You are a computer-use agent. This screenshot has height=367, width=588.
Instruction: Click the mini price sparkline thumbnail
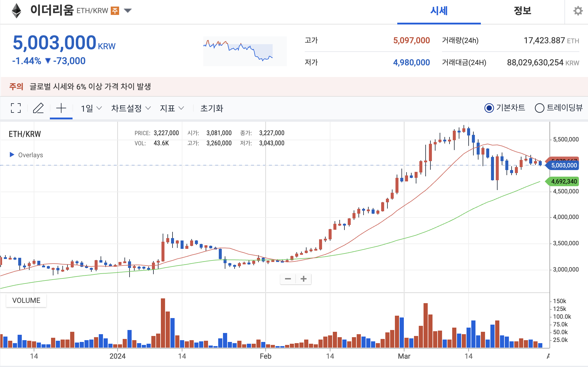[x=245, y=51]
